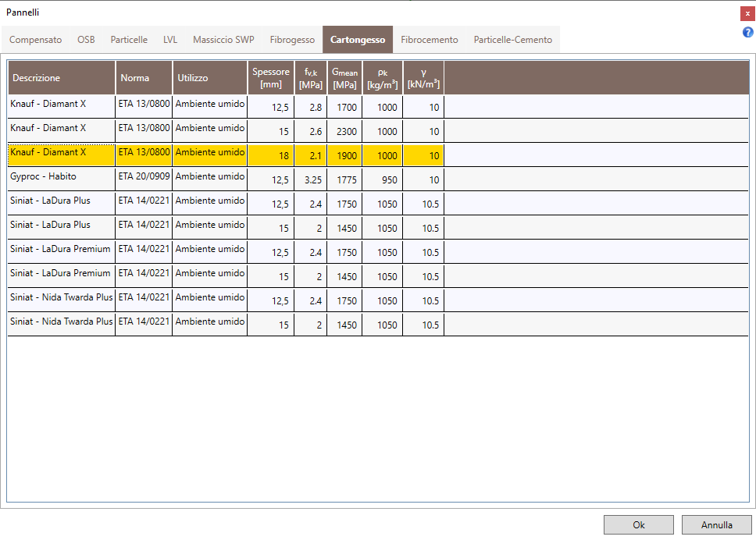Switch to the Fibrocemento tab
This screenshot has height=540, width=756.
click(x=429, y=40)
